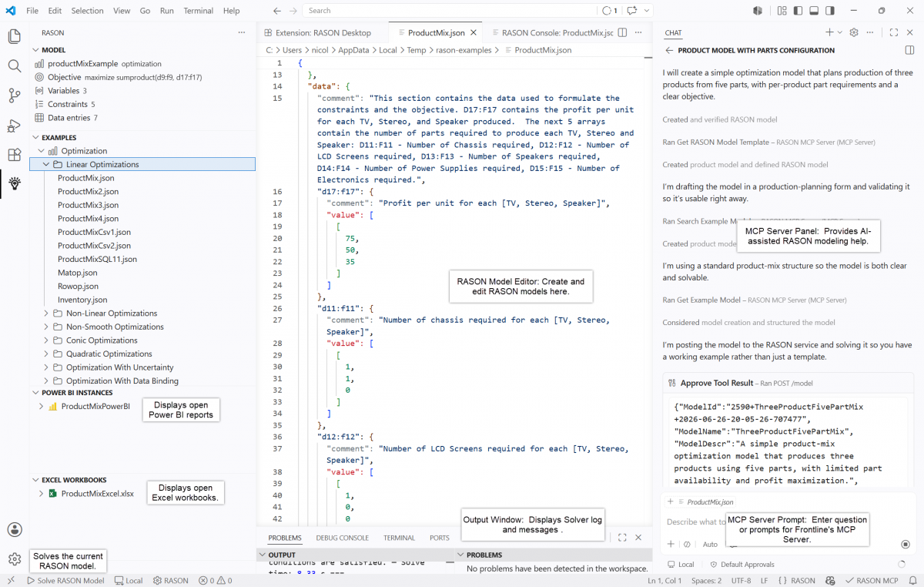Maximize the bottom panel size
This screenshot has height=587, width=924.
622,538
